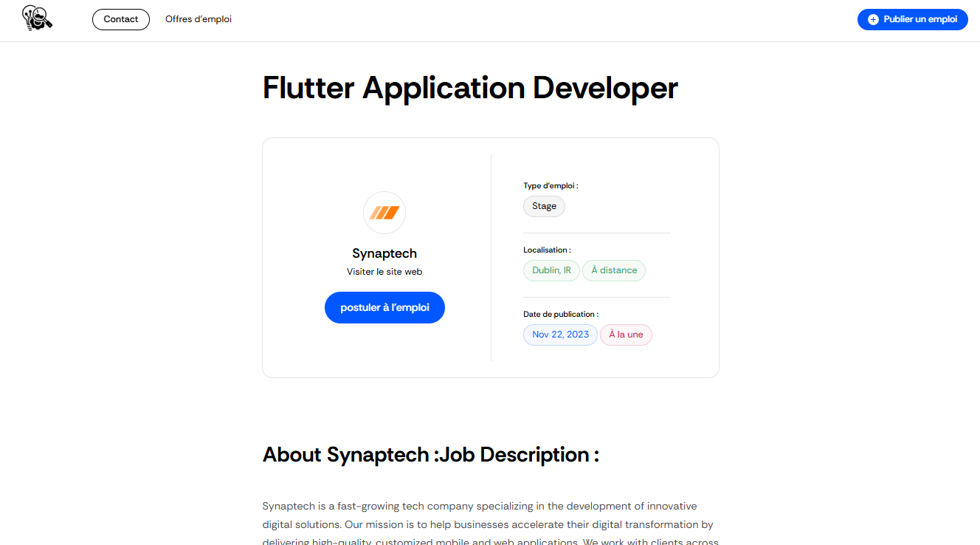The width and height of the screenshot is (980, 545).
Task: Click the plus icon in Publier un emploi
Action: tap(873, 20)
